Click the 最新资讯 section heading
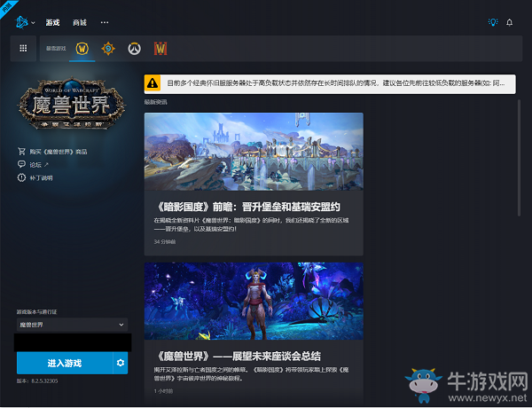532x408 pixels. tap(156, 102)
